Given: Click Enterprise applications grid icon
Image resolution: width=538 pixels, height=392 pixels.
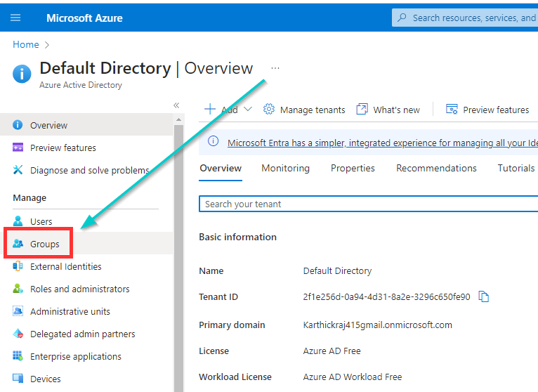Looking at the screenshot, I should pyautogui.click(x=18, y=356).
